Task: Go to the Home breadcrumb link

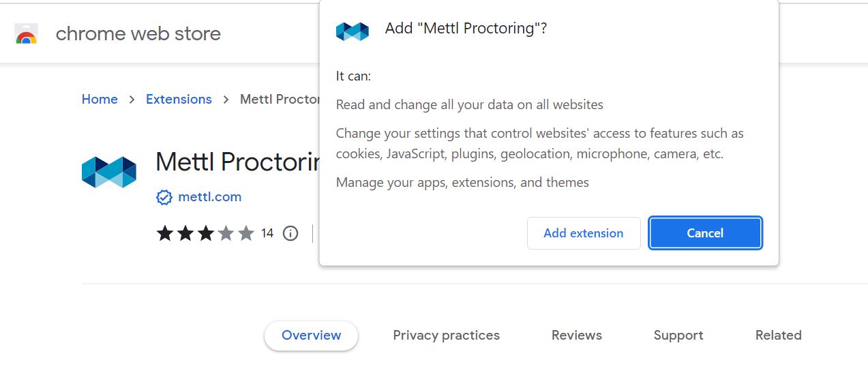Action: point(100,100)
